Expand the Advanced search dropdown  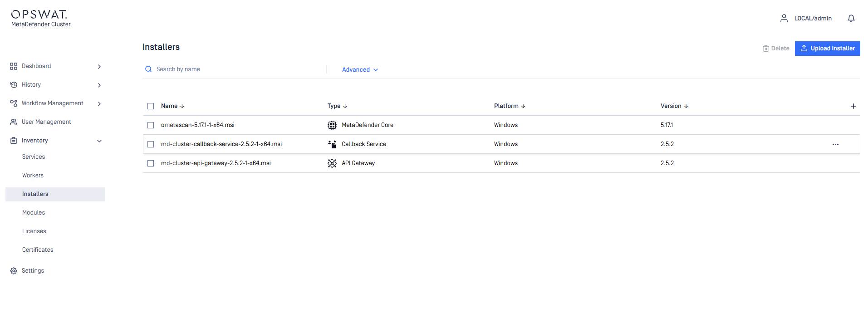tap(360, 70)
